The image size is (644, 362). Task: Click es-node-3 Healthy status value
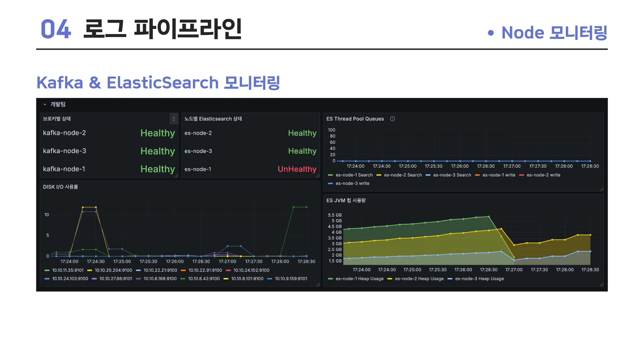[x=302, y=151]
